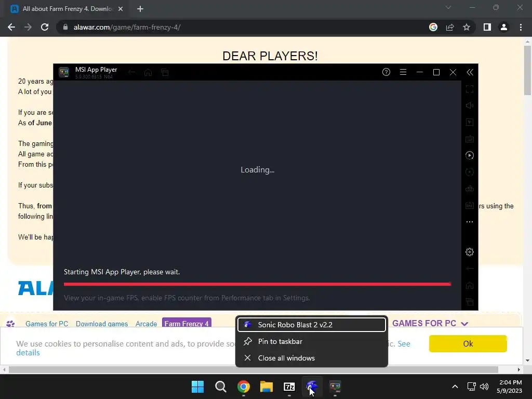Show hidden system tray icons
The image size is (532, 399).
(x=455, y=387)
